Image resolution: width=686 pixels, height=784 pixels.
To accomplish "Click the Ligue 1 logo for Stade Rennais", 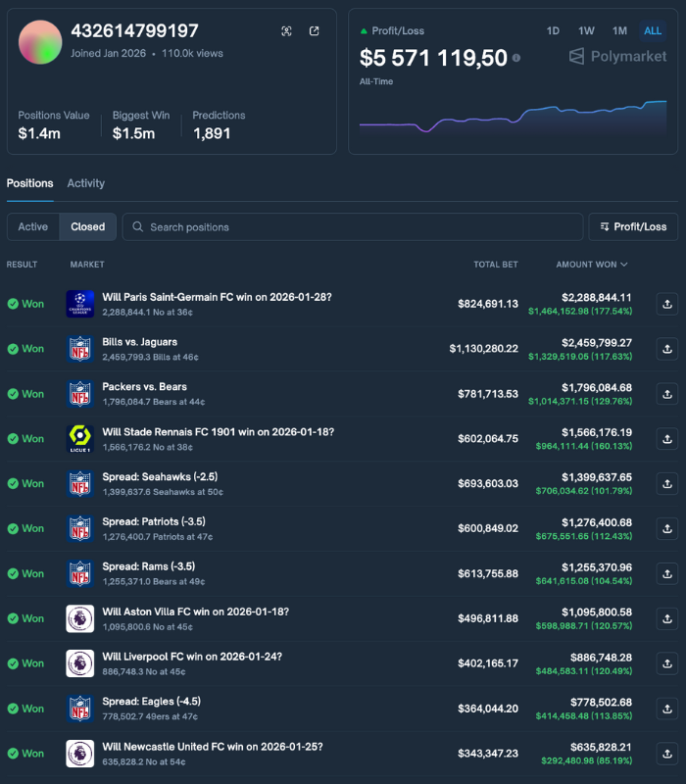I will point(80,439).
